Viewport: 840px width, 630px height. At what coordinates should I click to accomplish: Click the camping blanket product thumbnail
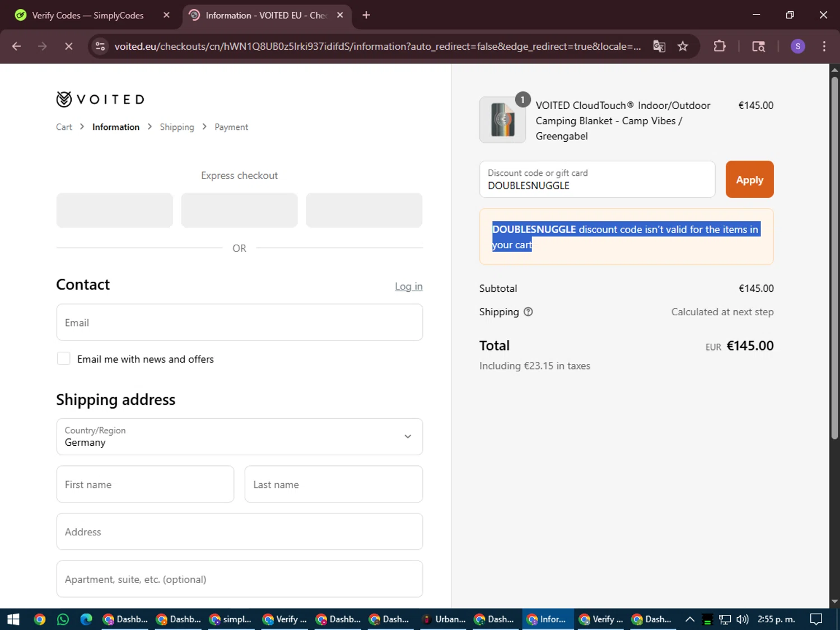click(x=502, y=119)
